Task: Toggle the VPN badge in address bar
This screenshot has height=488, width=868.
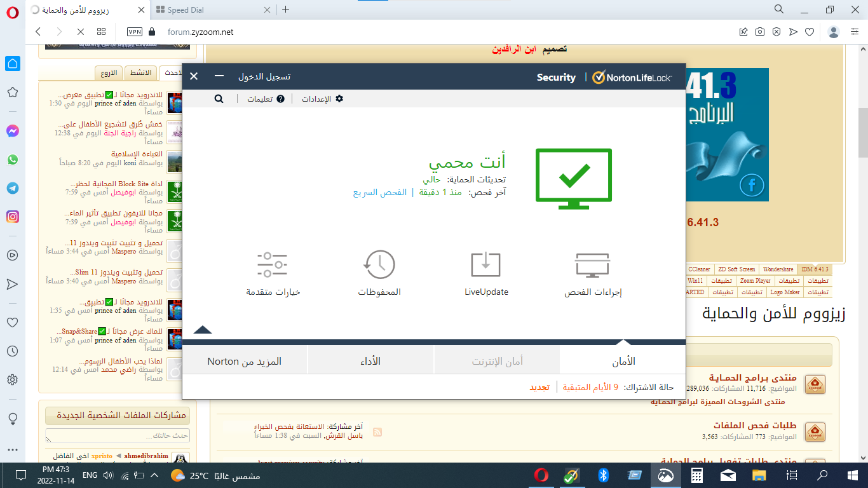Action: pyautogui.click(x=135, y=32)
